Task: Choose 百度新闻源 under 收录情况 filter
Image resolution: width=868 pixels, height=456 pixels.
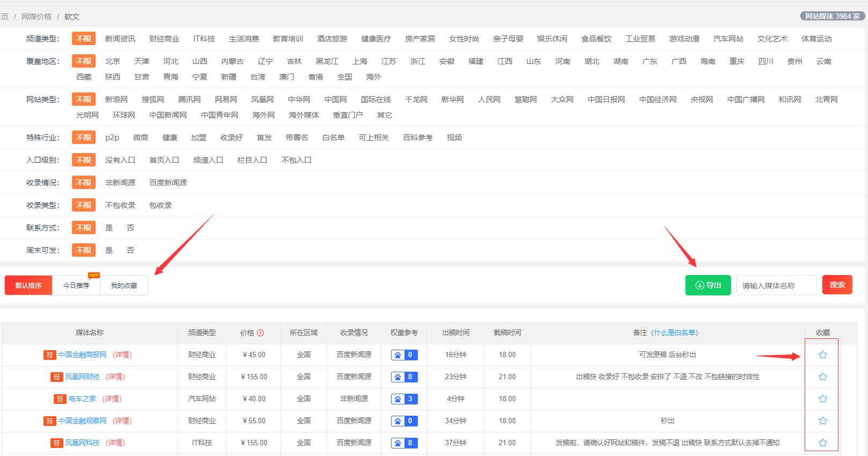Action: [168, 183]
